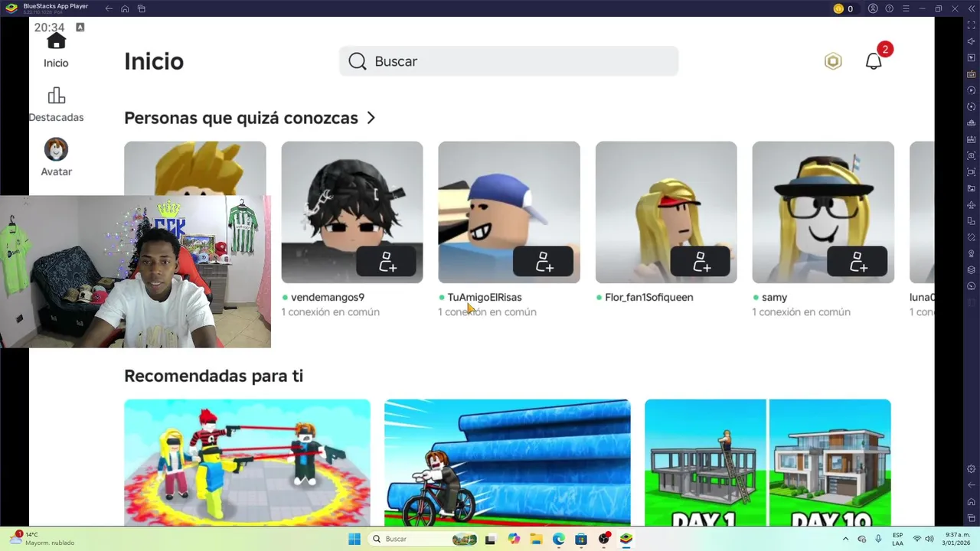Toggle BlueStacks fullscreen icon

(x=971, y=25)
